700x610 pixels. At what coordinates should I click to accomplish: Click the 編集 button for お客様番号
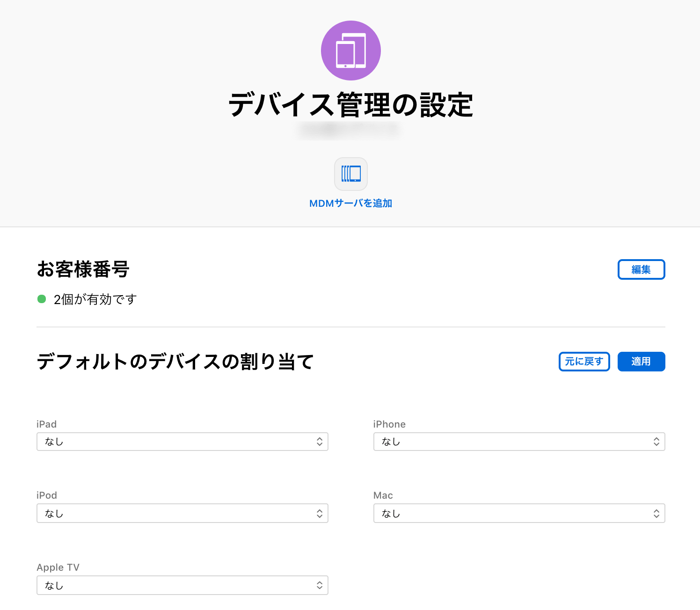point(641,269)
